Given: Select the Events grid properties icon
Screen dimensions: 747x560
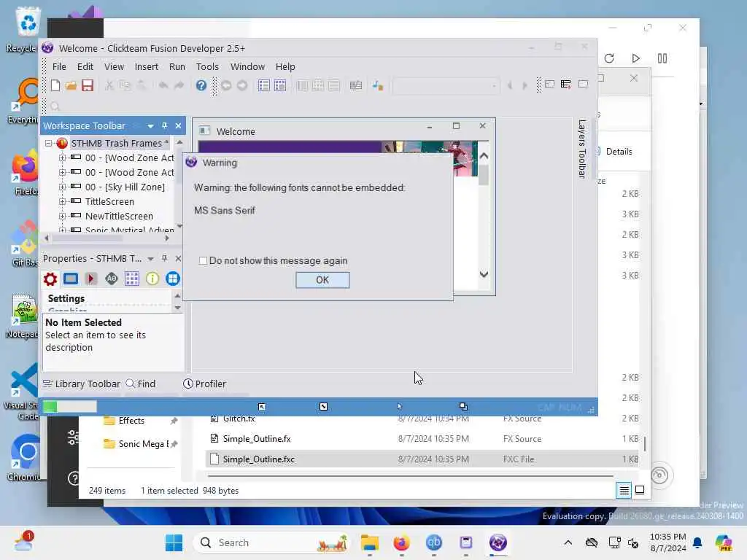Looking at the screenshot, I should 132,279.
